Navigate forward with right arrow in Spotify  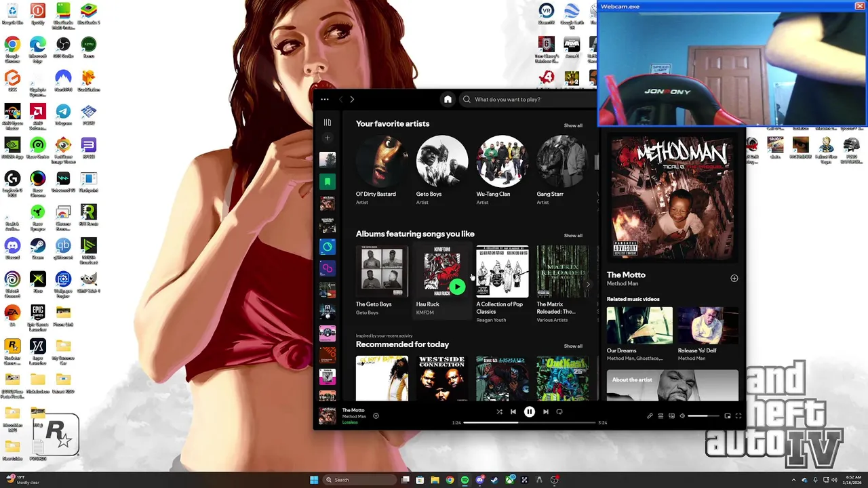click(352, 100)
